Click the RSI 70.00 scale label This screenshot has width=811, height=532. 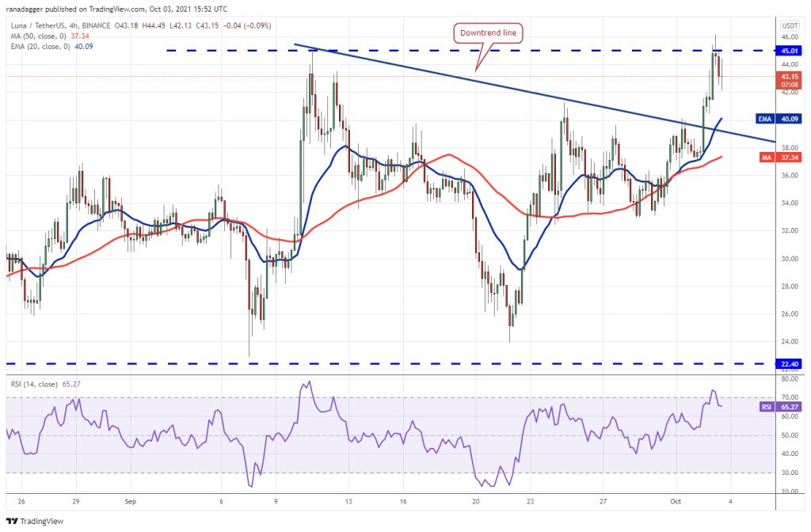click(789, 397)
